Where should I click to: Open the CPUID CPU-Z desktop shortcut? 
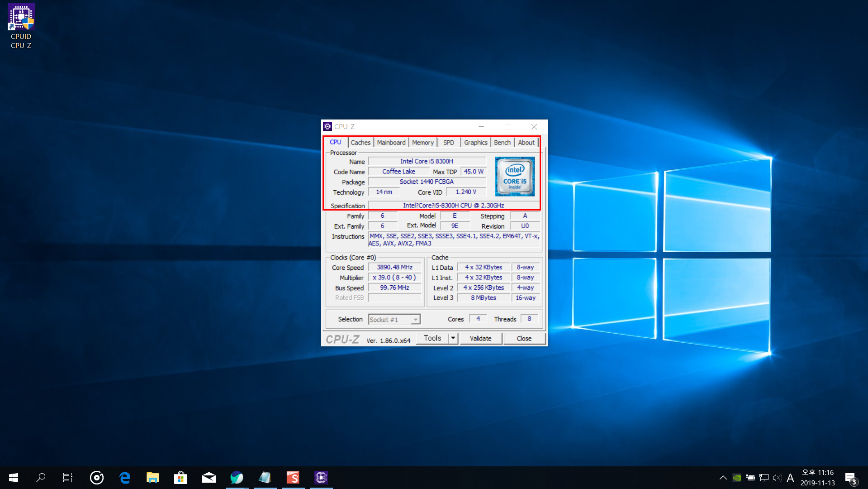point(21,26)
